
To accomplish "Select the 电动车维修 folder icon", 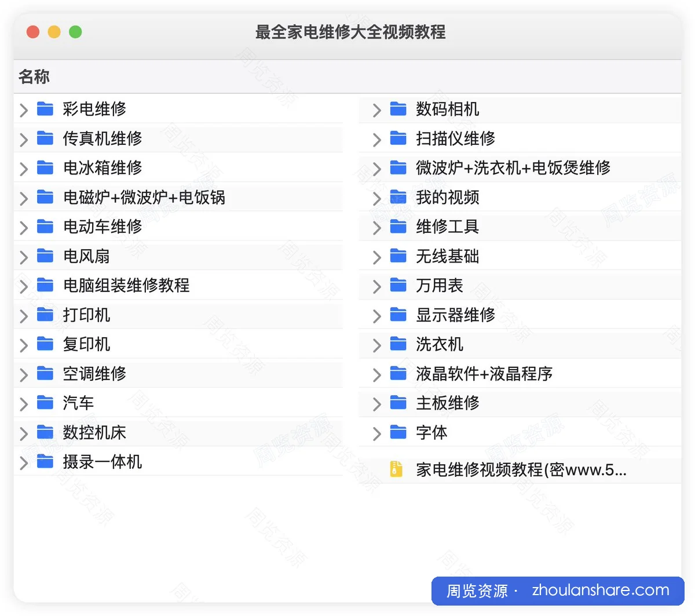I will coord(45,226).
